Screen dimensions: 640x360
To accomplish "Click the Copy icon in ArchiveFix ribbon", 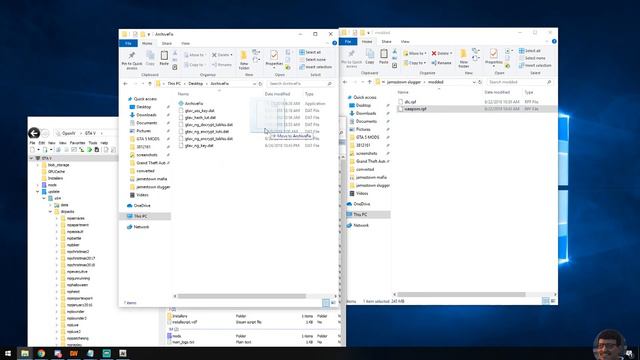I will 150,58.
